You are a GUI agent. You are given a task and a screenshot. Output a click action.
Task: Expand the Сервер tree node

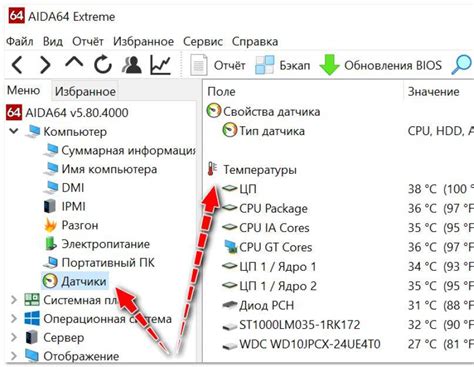click(14, 337)
